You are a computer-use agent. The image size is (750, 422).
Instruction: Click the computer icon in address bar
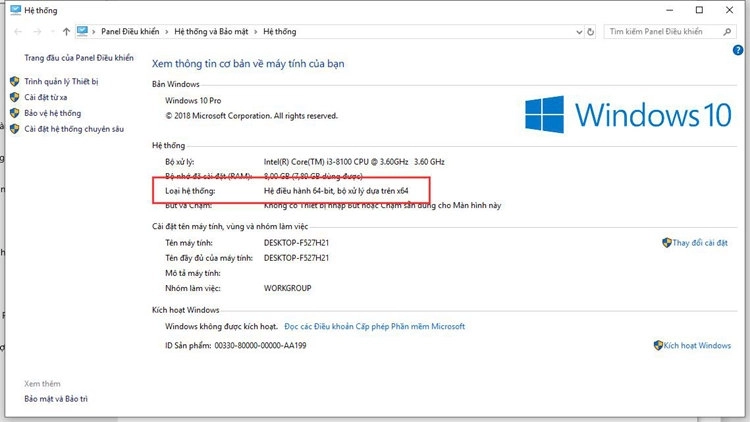point(83,31)
